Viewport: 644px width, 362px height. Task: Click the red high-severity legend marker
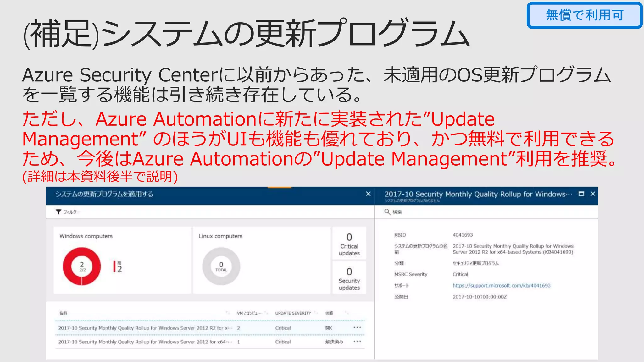[x=114, y=266]
